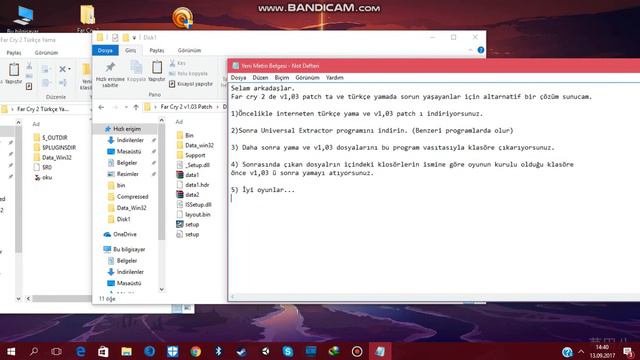Open the delete options dropdown arrow in Türkçe Yama

70,69
